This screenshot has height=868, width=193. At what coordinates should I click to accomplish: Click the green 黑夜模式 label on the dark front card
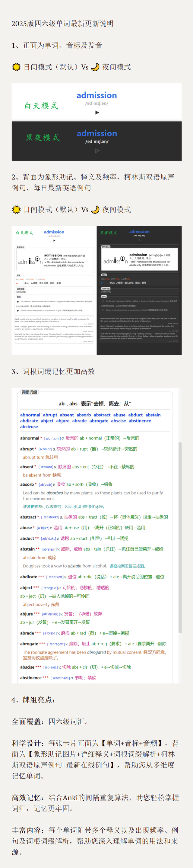43,137
